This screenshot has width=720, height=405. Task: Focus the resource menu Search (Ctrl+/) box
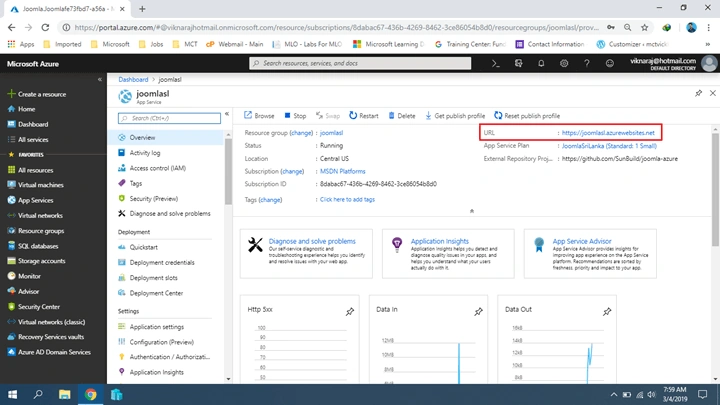(x=169, y=118)
